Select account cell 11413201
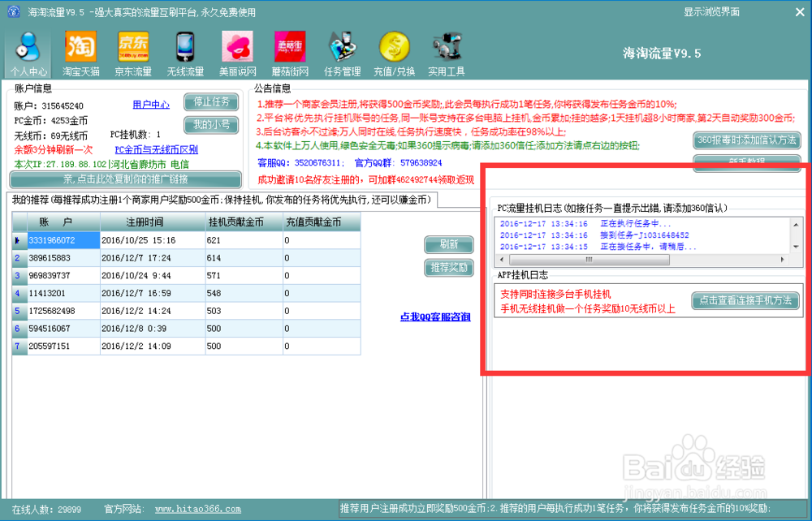Viewport: 812px width, 521px height. 63,293
